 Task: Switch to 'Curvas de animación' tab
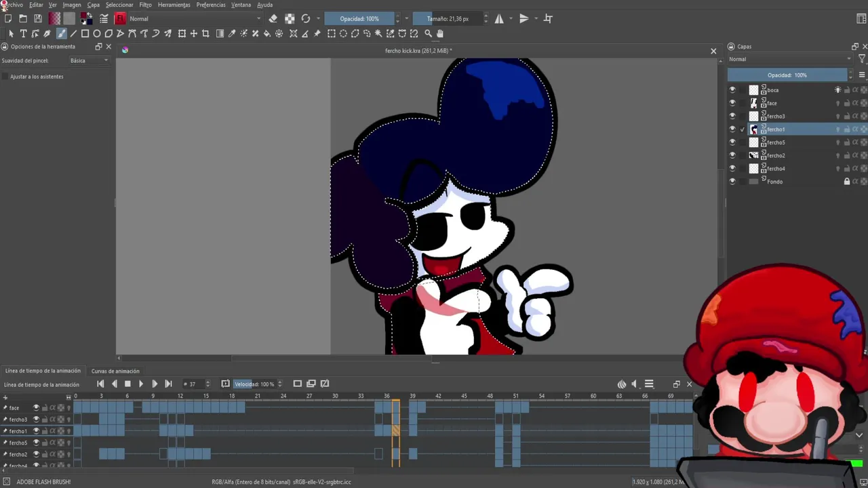(115, 371)
